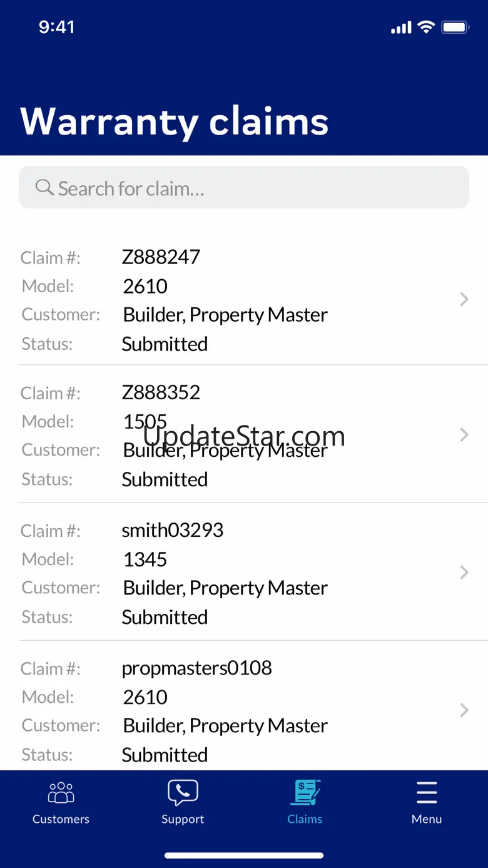
Task: Open chevron for claim propmasters0108
Action: (x=464, y=710)
